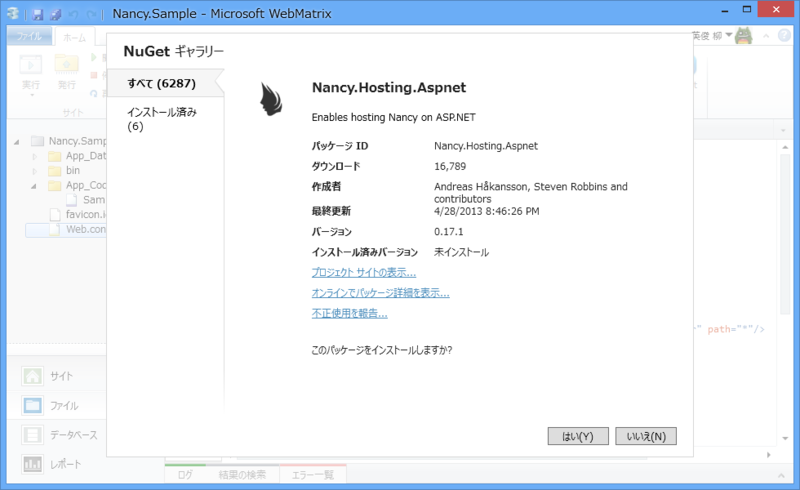The image size is (800, 490).
Task: Click the save all icon in title bar
Action: click(56, 14)
